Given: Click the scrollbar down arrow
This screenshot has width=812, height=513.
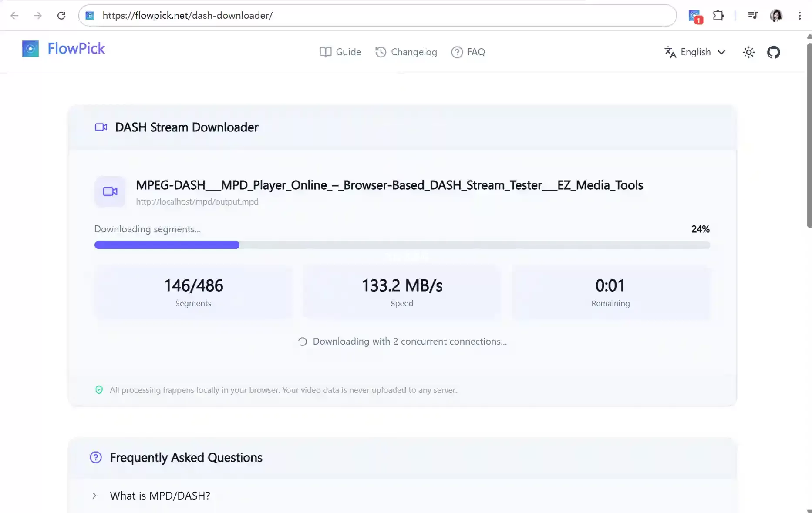Looking at the screenshot, I should point(809,510).
